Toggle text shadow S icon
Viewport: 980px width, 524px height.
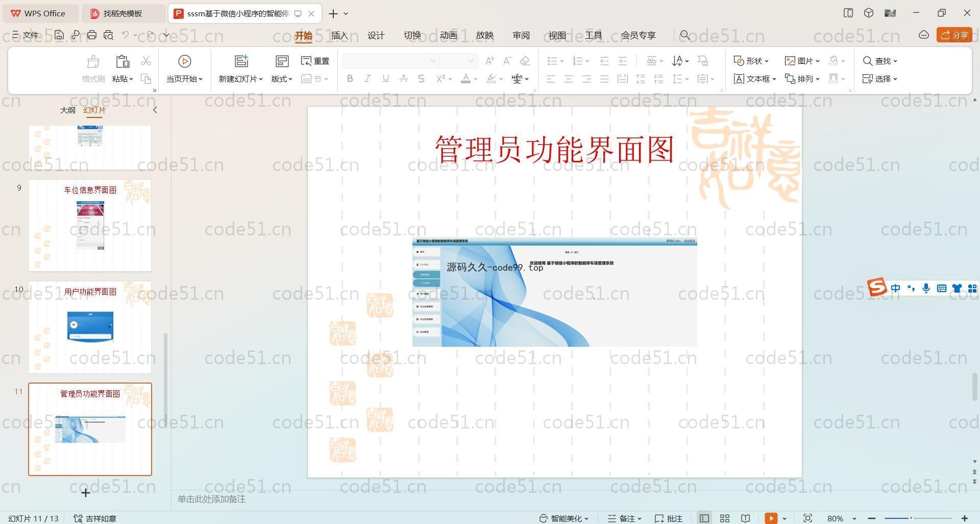pos(421,79)
